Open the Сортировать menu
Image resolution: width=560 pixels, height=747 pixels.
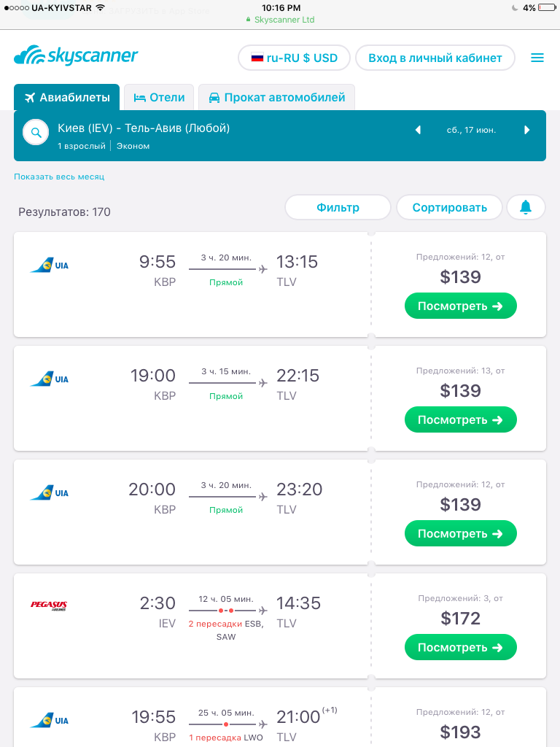(449, 207)
